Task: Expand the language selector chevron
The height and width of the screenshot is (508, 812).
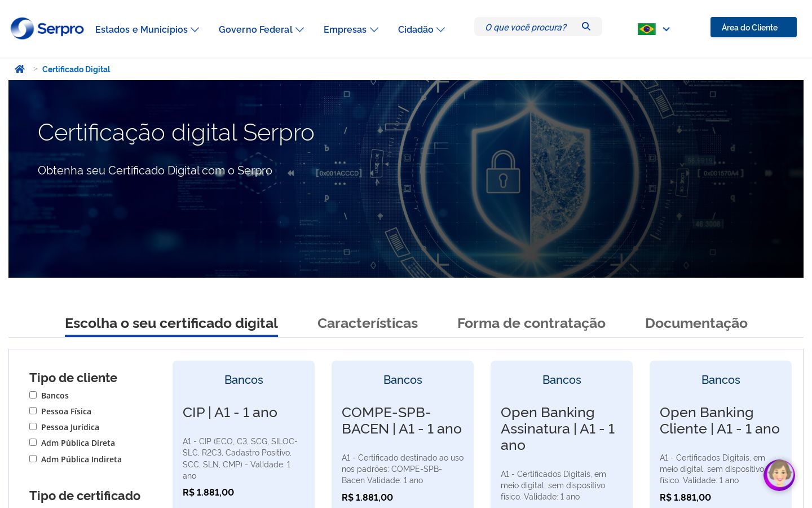Action: click(667, 29)
